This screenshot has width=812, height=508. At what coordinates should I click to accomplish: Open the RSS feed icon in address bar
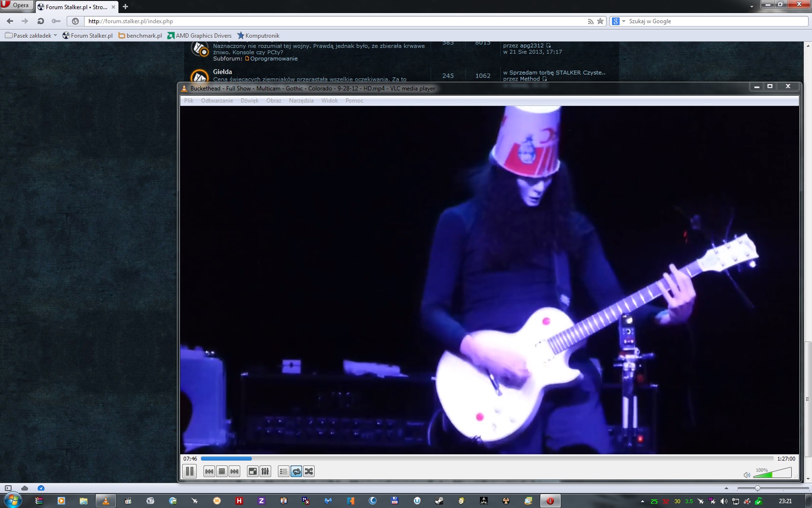point(590,21)
